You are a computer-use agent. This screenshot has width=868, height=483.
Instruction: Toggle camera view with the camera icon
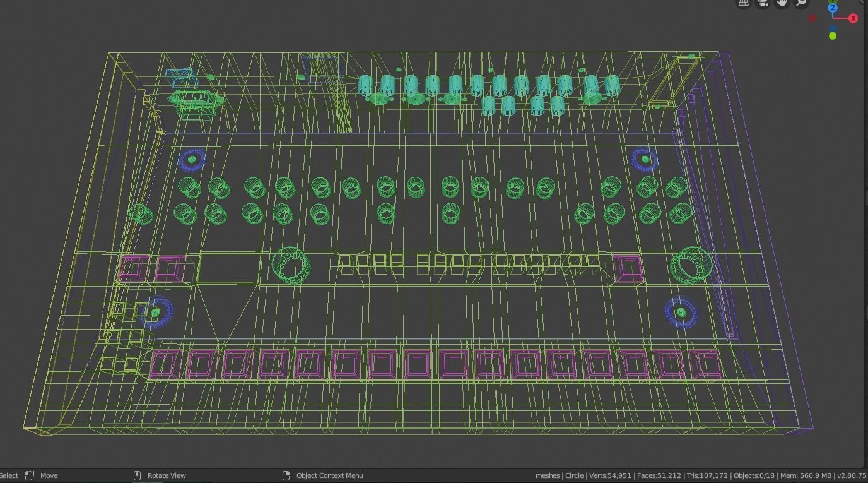tap(763, 3)
